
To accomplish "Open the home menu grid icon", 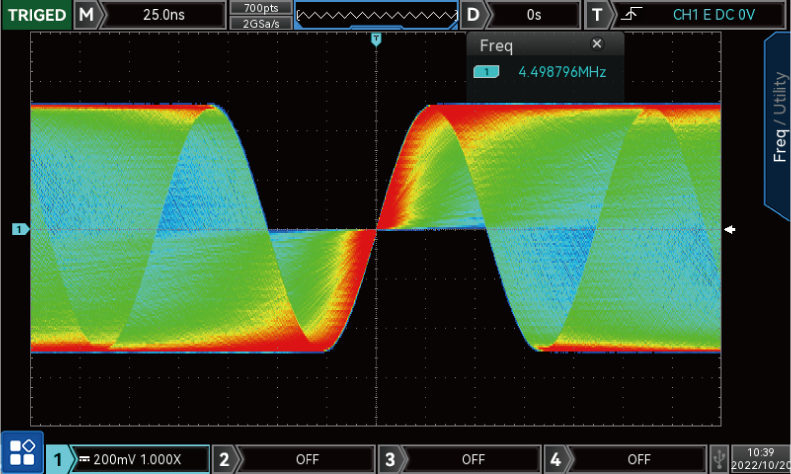I will click(x=22, y=452).
